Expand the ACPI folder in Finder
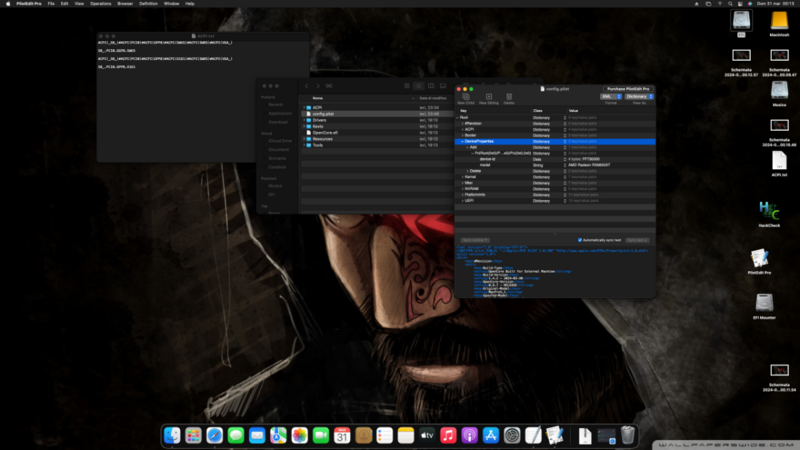Viewport: 800px width, 450px height. point(306,106)
